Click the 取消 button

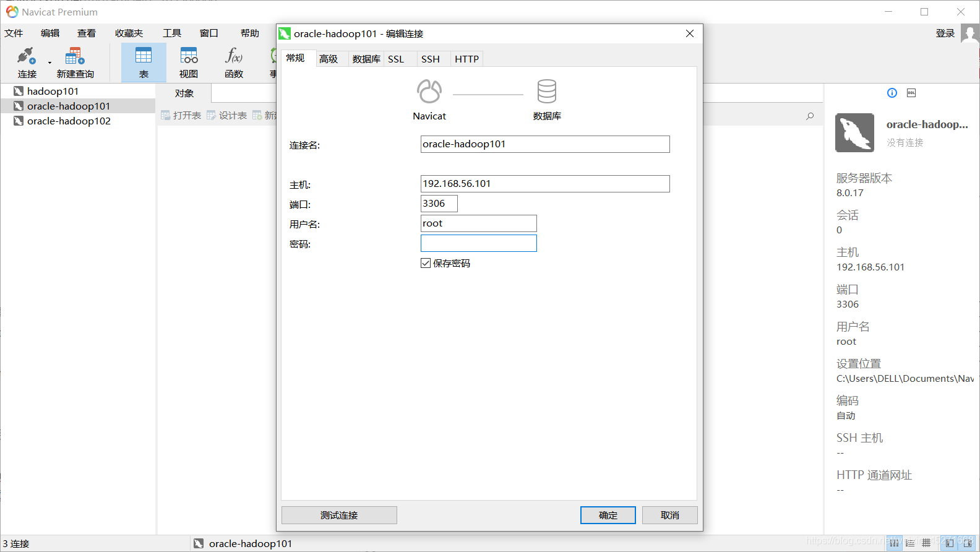coord(670,515)
